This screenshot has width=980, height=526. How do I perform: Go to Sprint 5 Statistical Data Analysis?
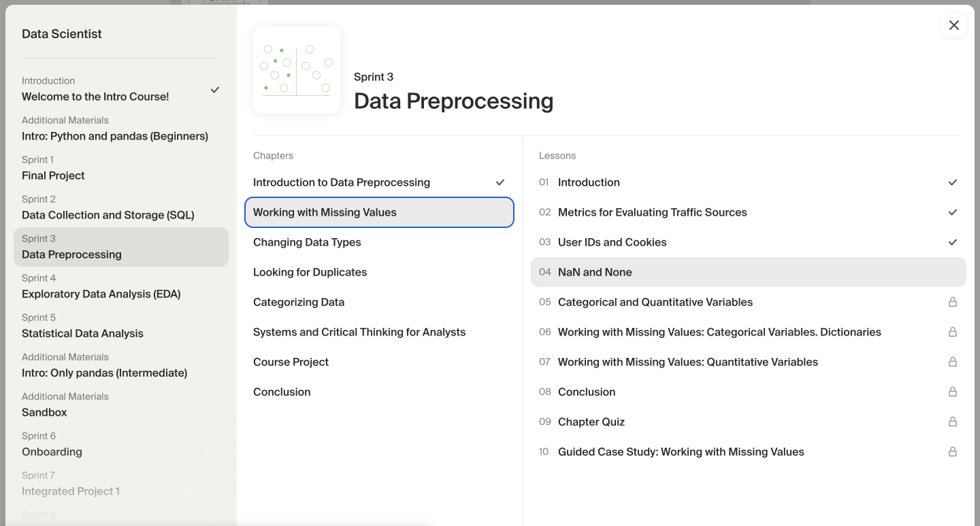click(82, 327)
